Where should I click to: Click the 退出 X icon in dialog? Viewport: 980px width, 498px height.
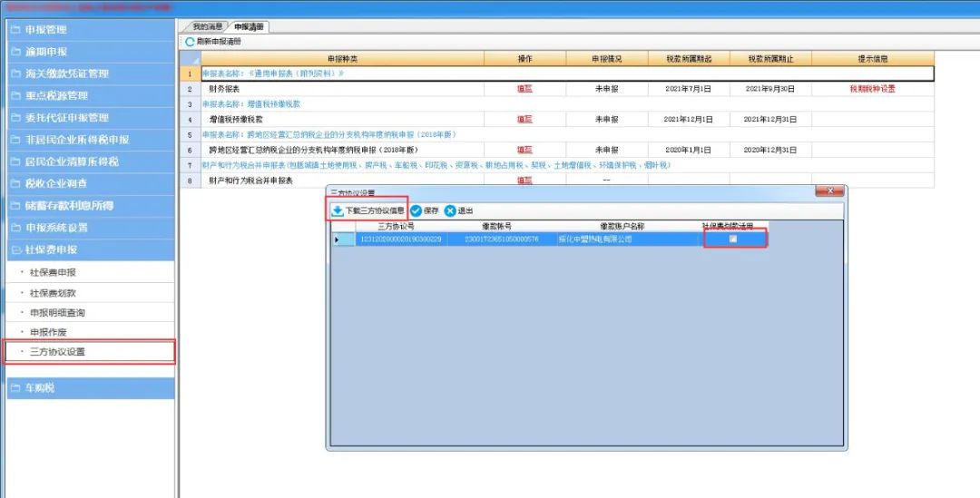click(x=450, y=211)
